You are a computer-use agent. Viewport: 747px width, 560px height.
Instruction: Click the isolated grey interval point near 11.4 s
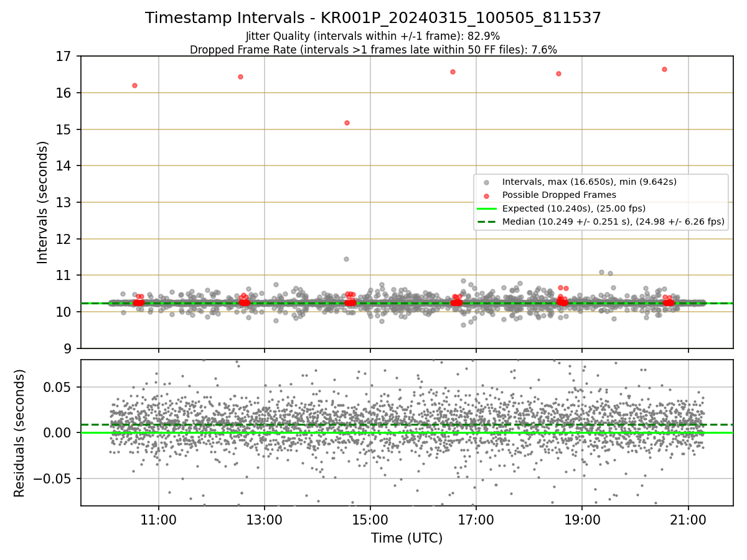click(x=346, y=259)
